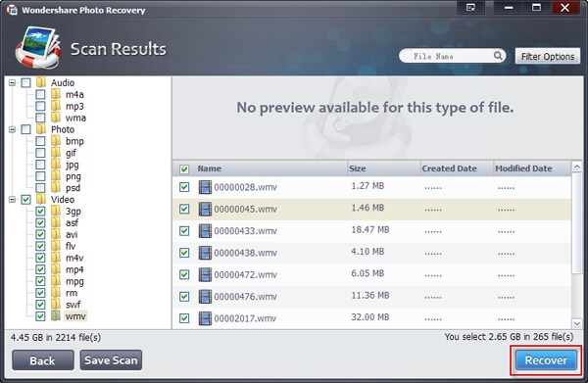This screenshot has width=588, height=383.
Task: Collapse the Audio tree node
Action: click(x=12, y=82)
